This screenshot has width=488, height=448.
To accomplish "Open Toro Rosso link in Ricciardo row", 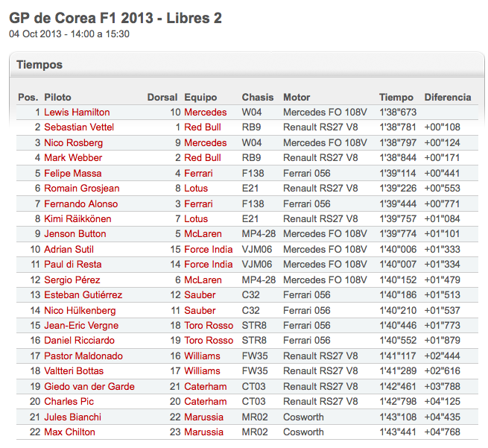I will point(209,340).
